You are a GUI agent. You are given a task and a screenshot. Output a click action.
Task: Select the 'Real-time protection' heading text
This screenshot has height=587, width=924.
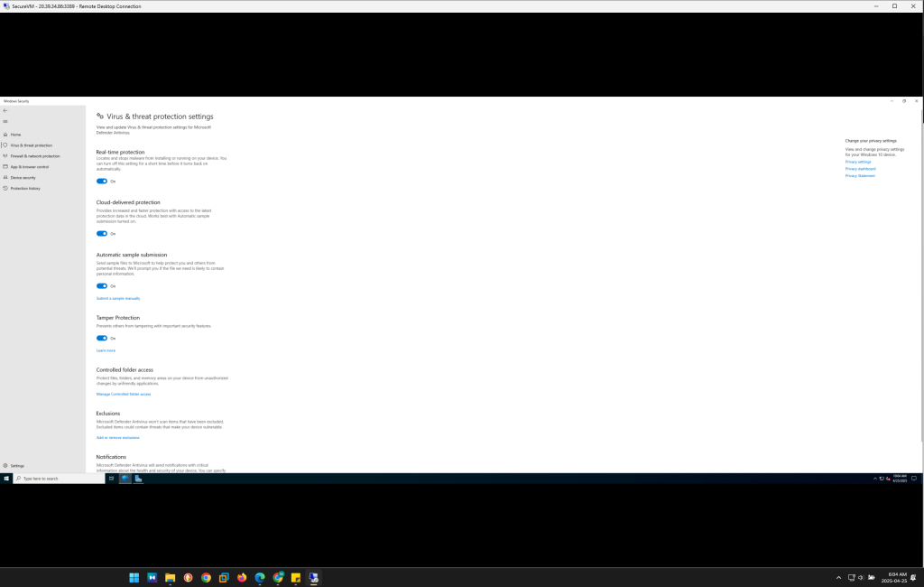click(120, 153)
